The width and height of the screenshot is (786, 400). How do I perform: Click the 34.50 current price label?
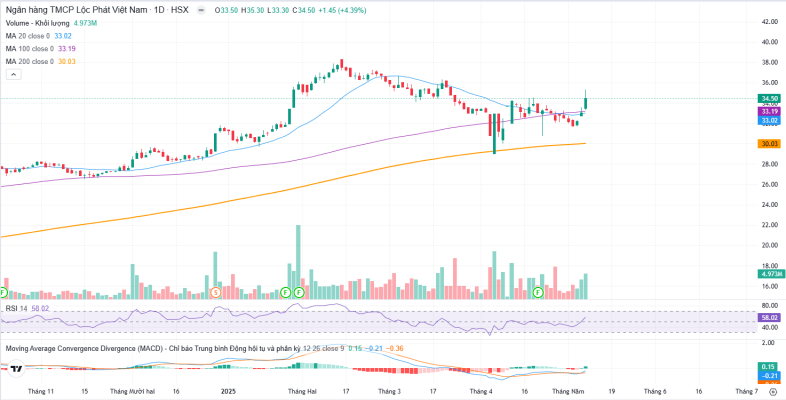pos(769,99)
